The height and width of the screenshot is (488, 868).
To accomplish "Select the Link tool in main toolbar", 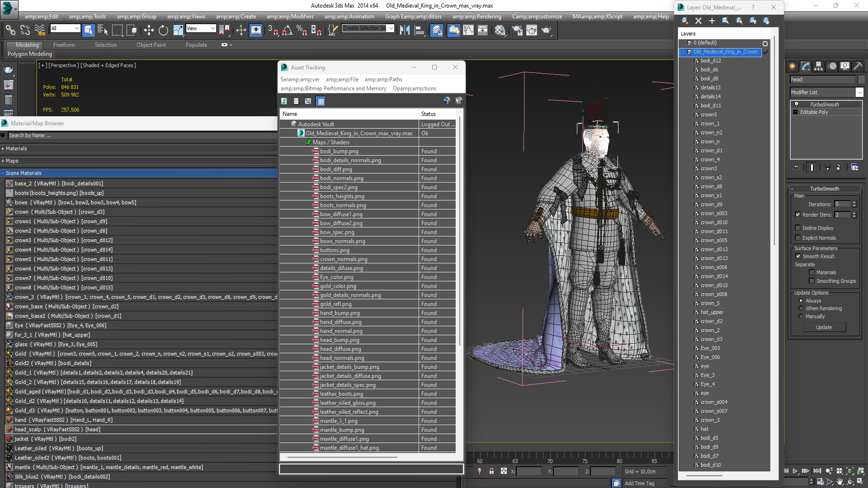I will 10,30.
